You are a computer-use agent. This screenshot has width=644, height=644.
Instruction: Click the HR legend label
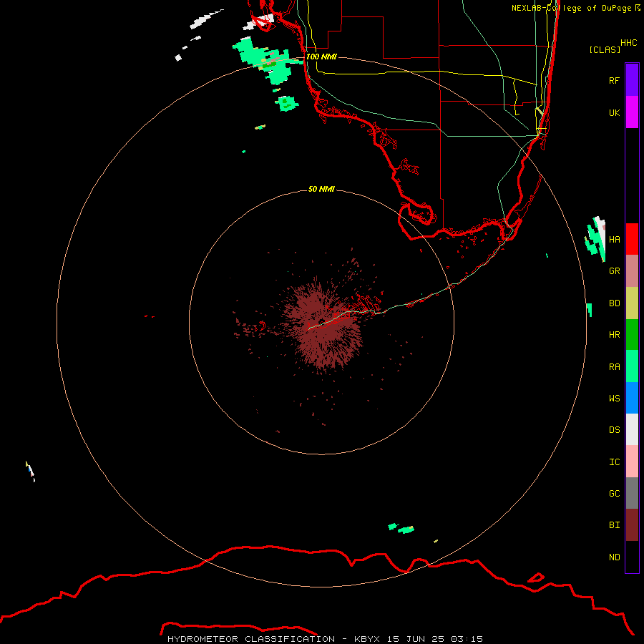614,335
